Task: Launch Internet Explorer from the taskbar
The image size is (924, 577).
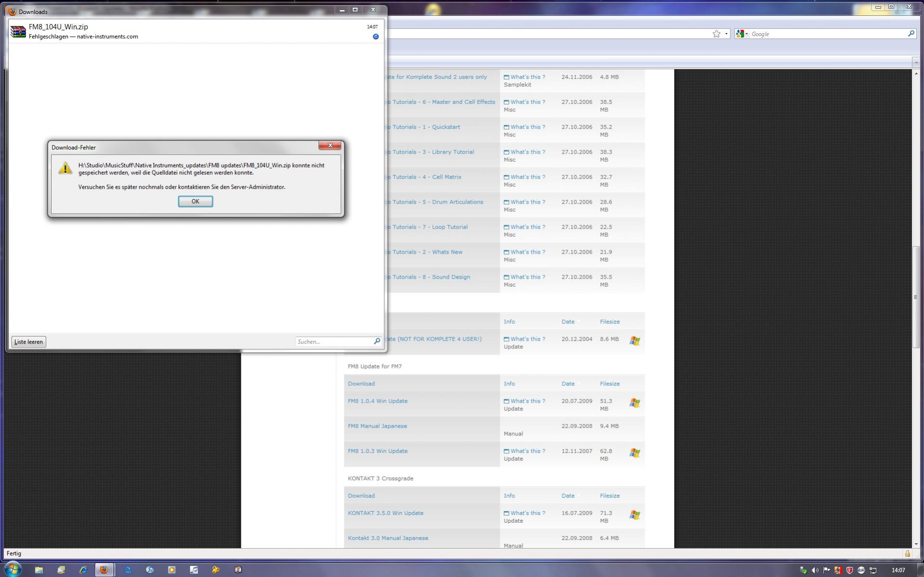Action: point(83,570)
